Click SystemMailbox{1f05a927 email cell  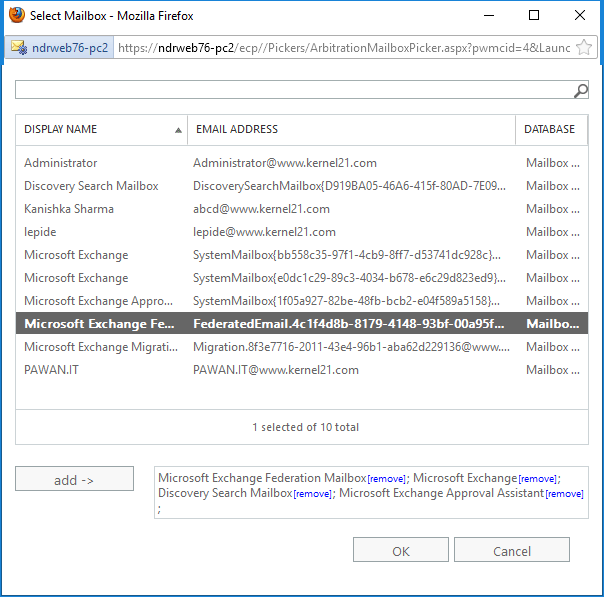click(x=346, y=301)
